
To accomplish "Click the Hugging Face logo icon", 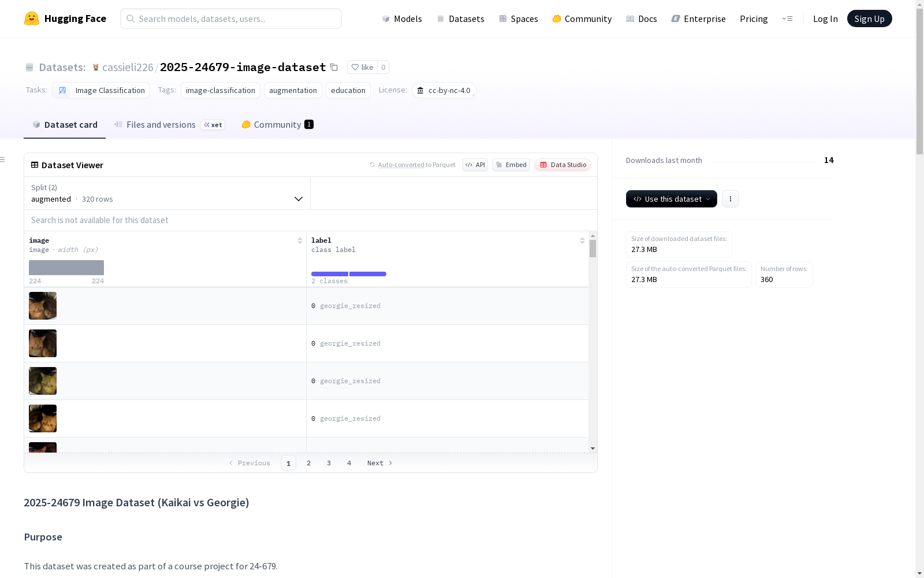I will (32, 18).
